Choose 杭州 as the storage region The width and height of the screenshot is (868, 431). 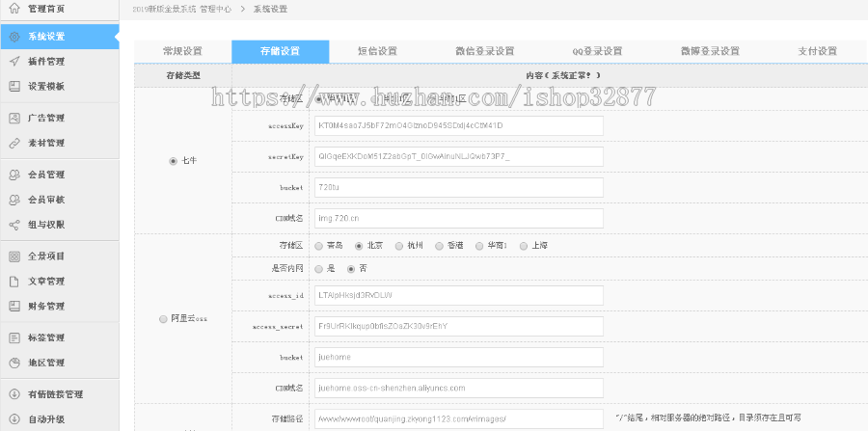(399, 246)
